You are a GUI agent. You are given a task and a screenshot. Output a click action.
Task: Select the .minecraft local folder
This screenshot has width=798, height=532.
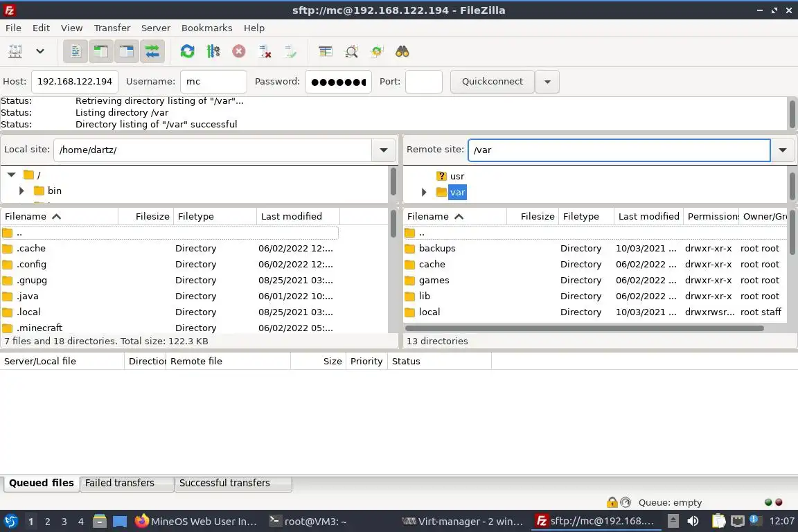click(x=170, y=328)
